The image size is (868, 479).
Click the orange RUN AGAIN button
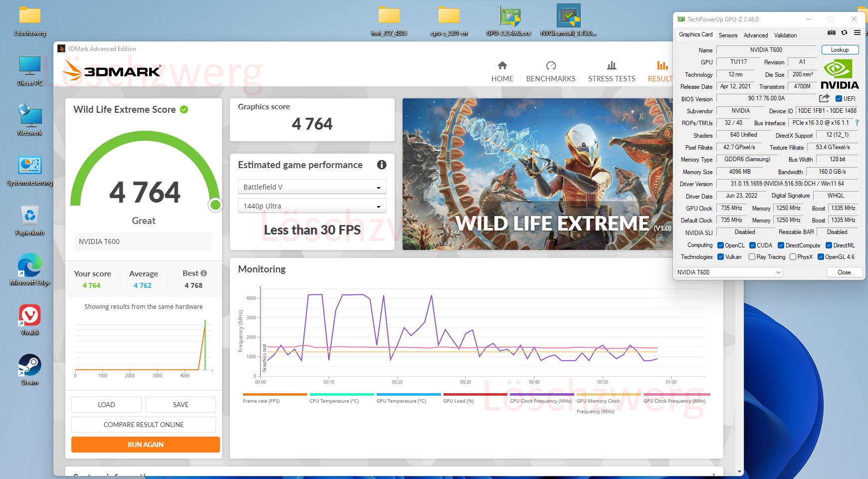(146, 445)
